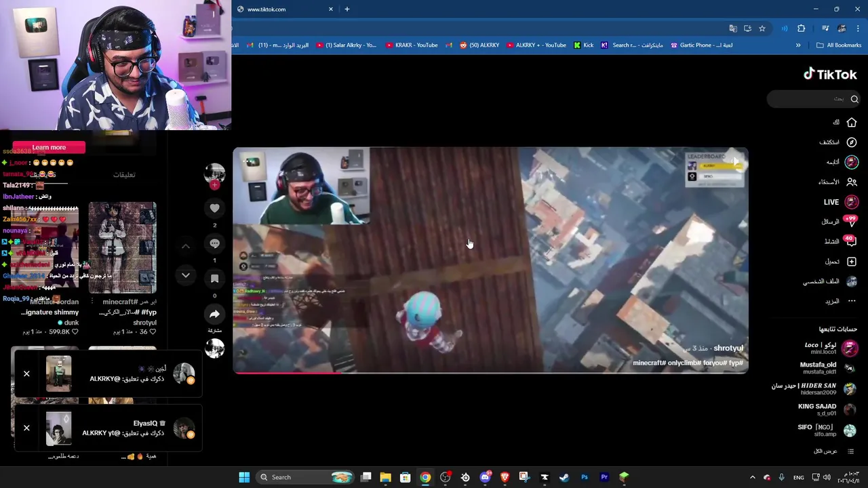Click the taskbar Search box
Screen dimensions: 868x488
tap(305, 477)
